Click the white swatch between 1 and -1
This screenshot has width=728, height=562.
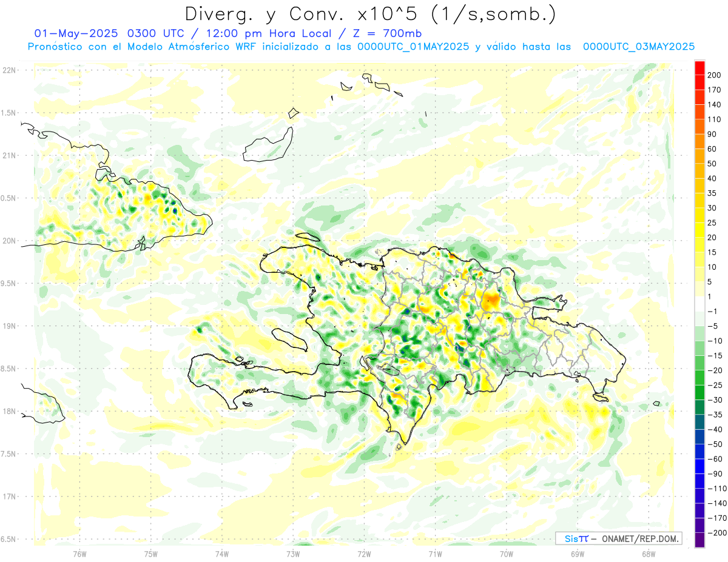pyautogui.click(x=699, y=304)
